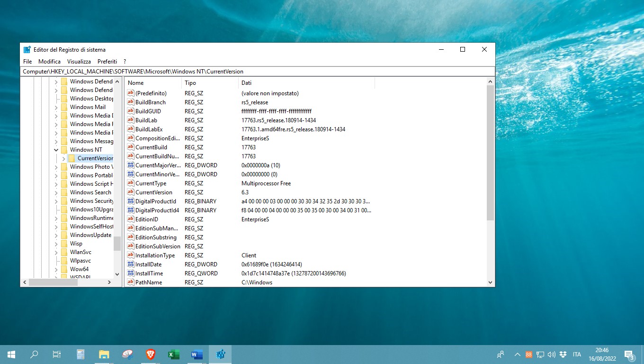Click the Registry Editor taskbar button
The image size is (644, 364).
pos(220,355)
